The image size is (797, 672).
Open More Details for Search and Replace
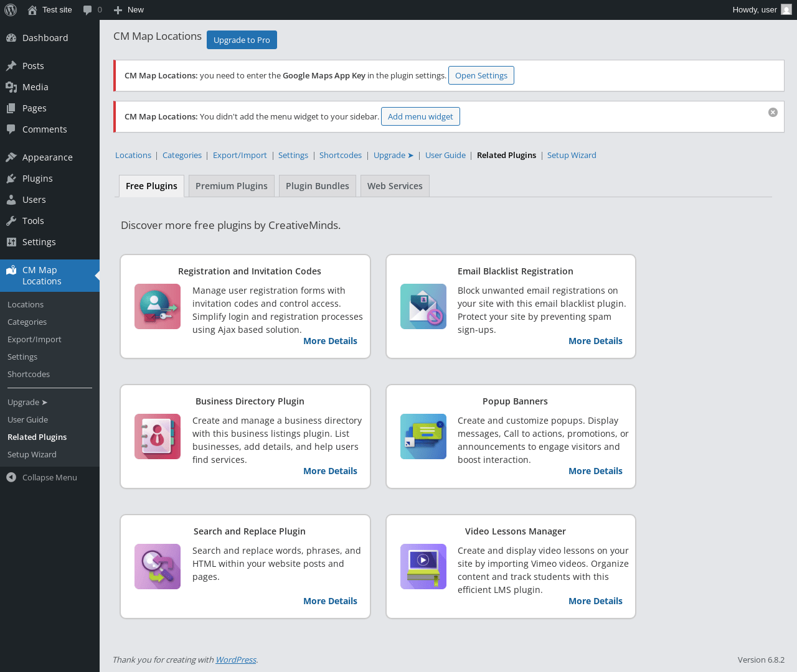(330, 601)
